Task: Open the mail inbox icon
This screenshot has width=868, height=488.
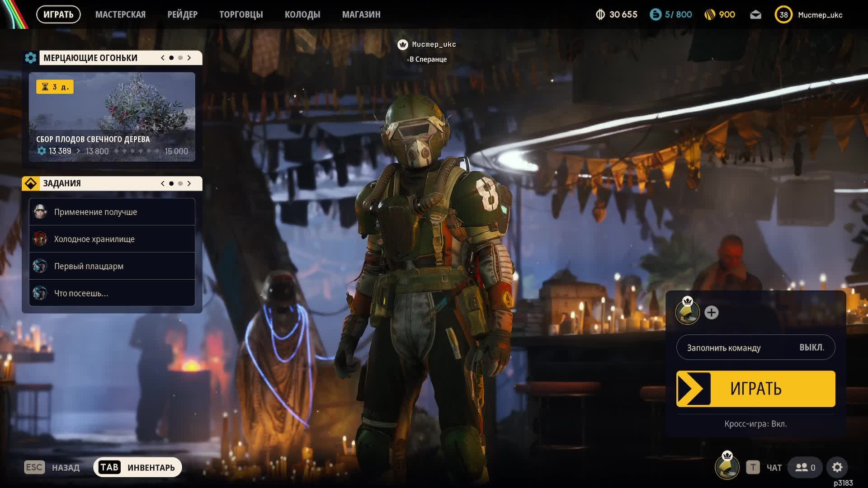Action: [x=755, y=15]
